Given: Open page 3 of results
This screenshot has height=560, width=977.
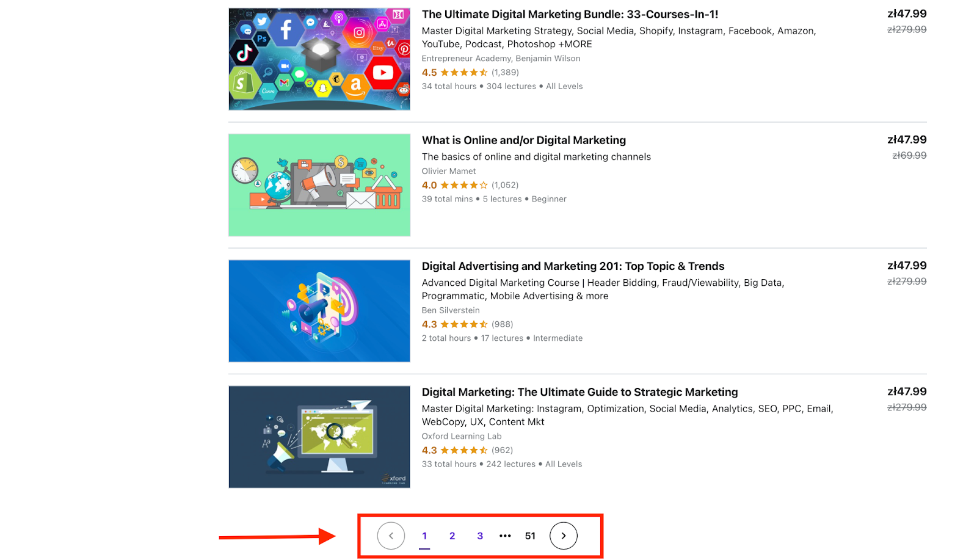Looking at the screenshot, I should click(480, 536).
